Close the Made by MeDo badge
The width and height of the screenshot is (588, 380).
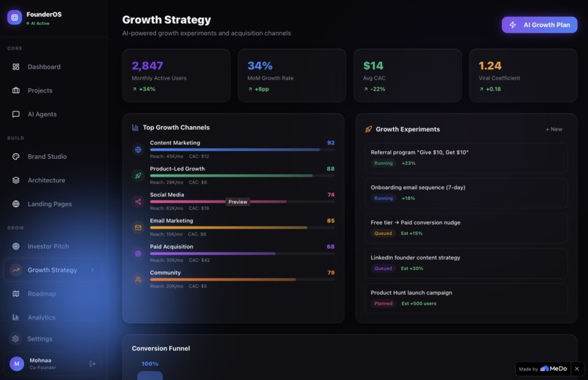[x=577, y=369]
